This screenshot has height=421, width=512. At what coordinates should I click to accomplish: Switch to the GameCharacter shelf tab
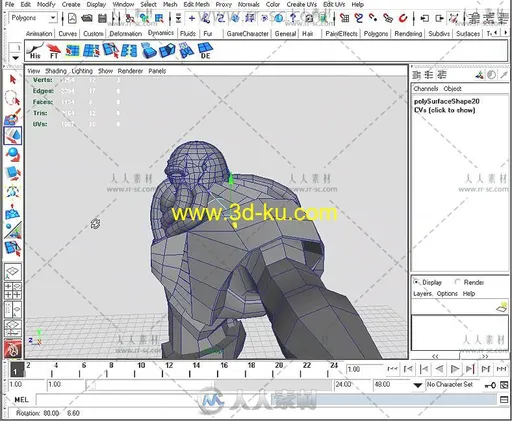[x=247, y=34]
